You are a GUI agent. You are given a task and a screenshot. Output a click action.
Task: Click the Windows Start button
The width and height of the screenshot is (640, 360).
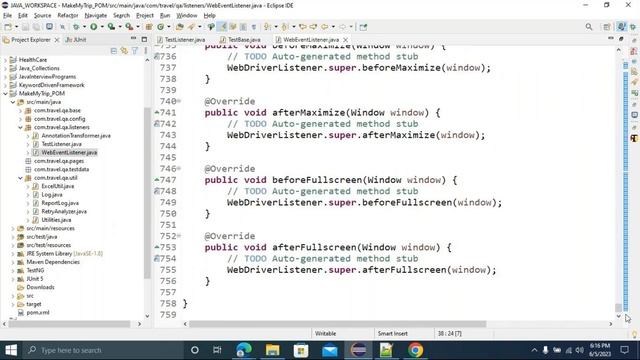point(11,350)
